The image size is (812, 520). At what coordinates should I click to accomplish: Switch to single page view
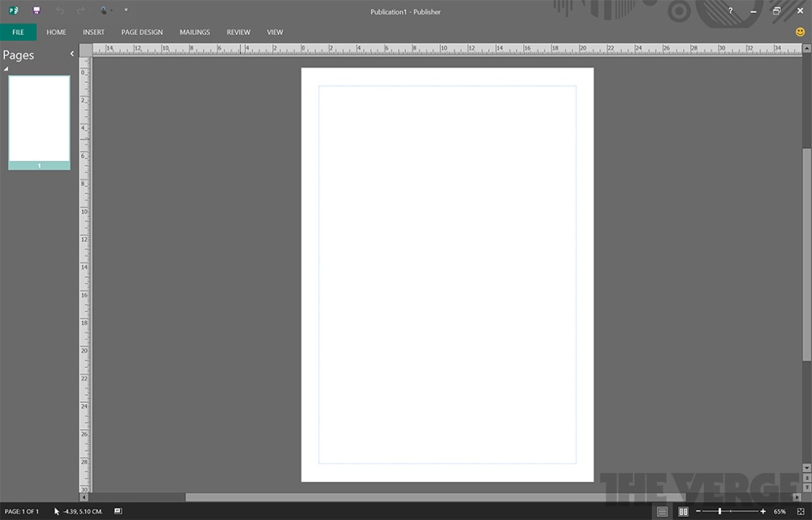click(662, 511)
